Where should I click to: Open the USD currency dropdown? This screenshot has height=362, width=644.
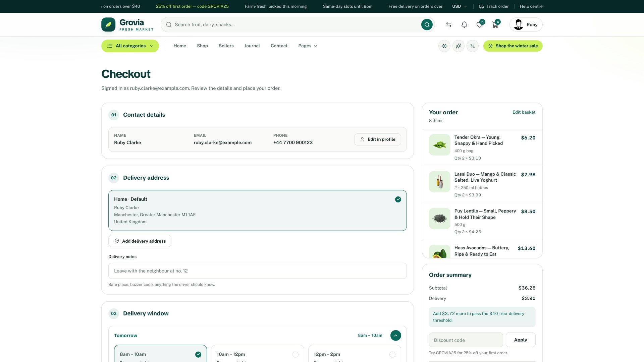tap(459, 6)
